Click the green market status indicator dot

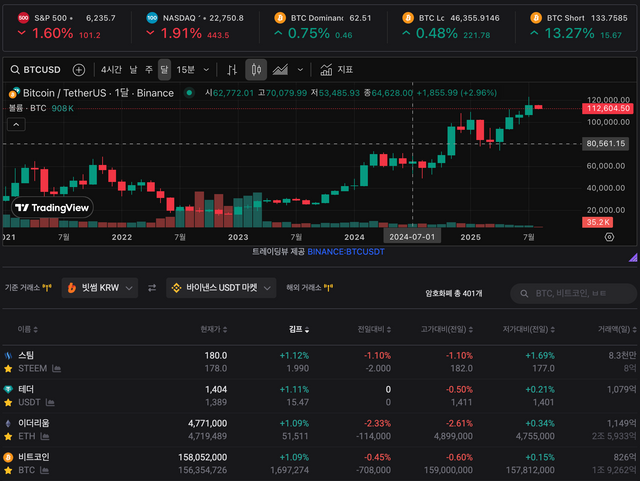[189, 93]
